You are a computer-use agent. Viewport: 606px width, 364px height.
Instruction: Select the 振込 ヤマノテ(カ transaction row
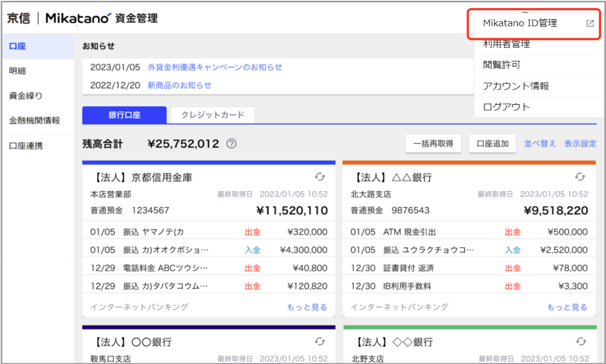click(x=209, y=232)
